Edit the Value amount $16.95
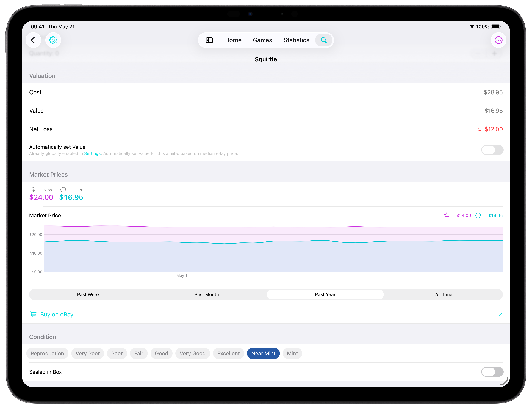The width and height of the screenshot is (532, 408). pos(494,111)
